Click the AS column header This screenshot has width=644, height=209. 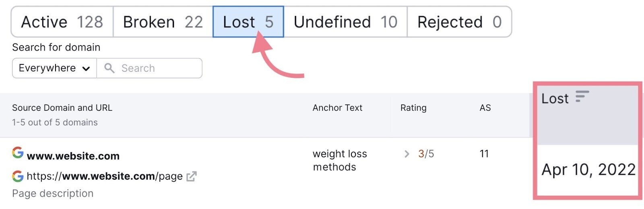485,108
